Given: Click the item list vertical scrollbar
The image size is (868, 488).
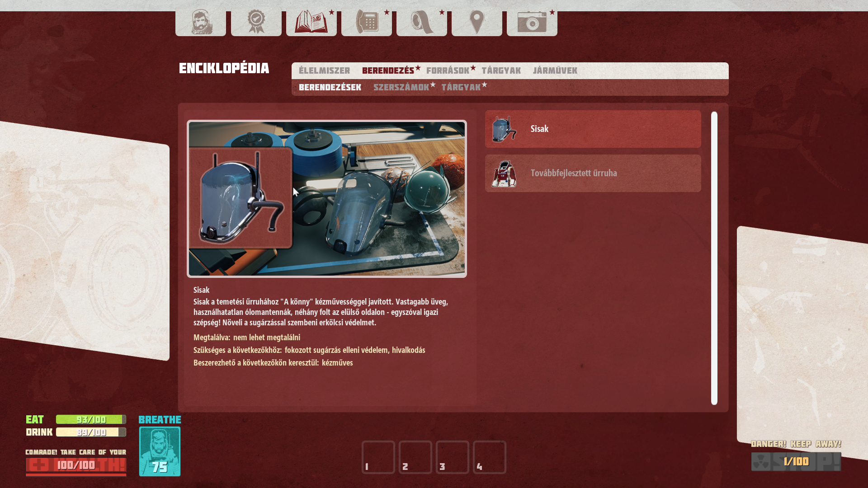Looking at the screenshot, I should [714, 258].
